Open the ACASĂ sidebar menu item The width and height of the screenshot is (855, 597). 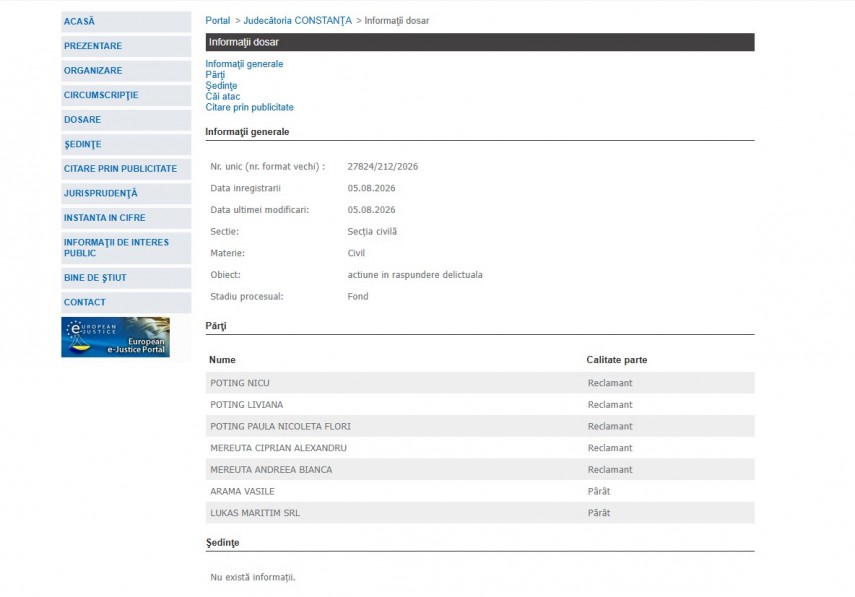(x=126, y=22)
